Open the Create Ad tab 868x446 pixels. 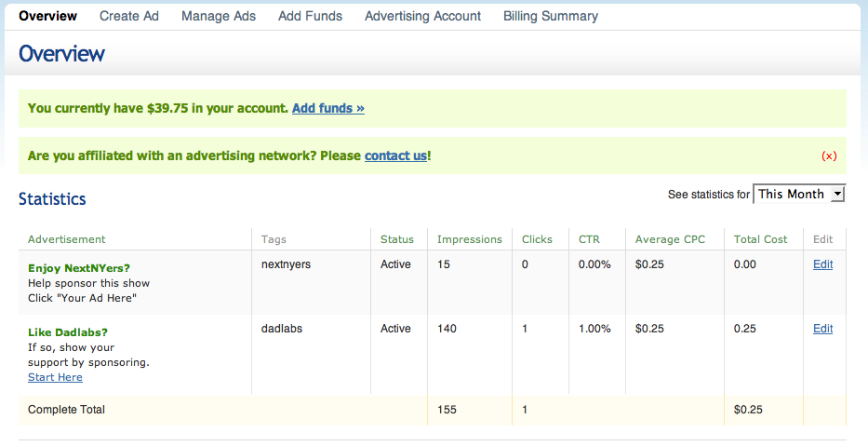tap(129, 16)
